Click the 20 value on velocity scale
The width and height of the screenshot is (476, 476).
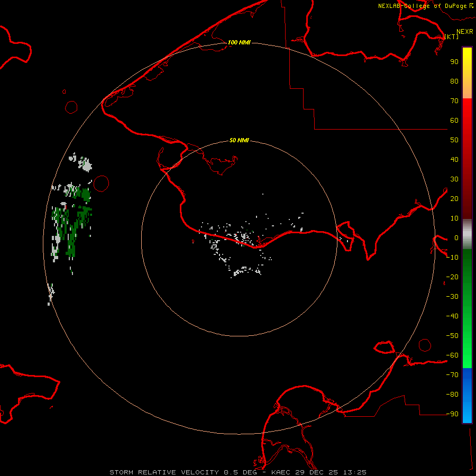tap(454, 198)
